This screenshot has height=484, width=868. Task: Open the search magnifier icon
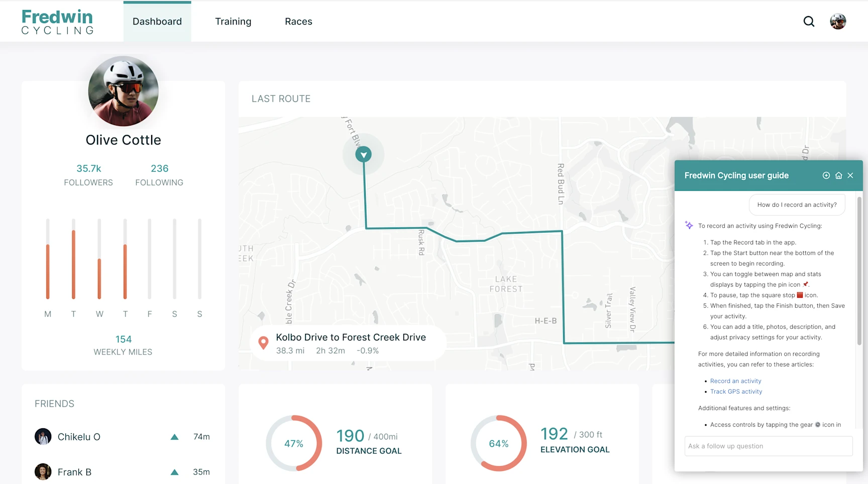point(809,22)
